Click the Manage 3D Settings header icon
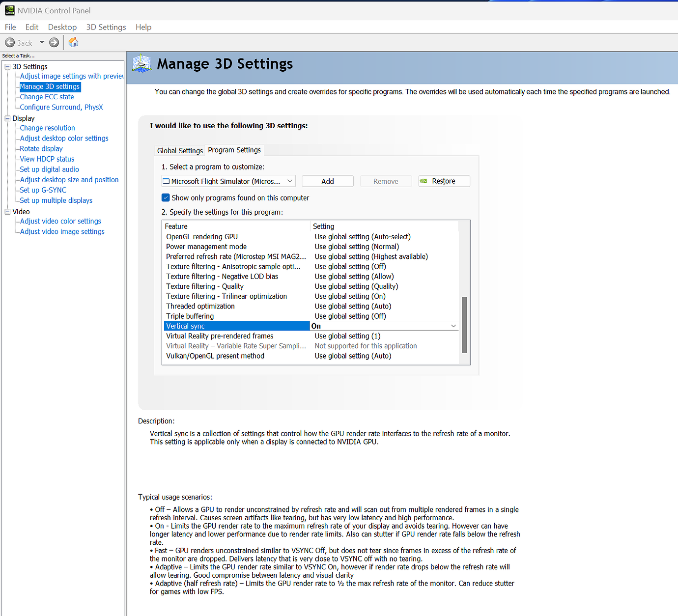The image size is (678, 616). tap(141, 64)
